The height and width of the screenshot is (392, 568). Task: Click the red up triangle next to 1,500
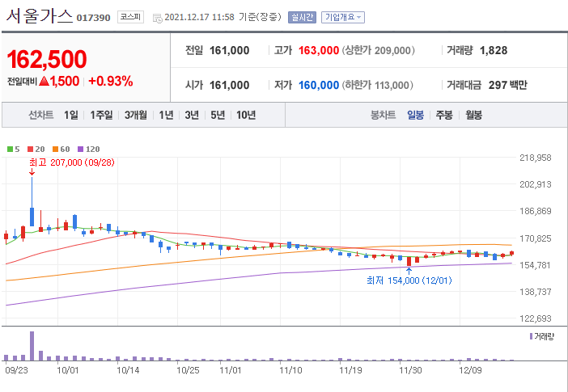[44, 81]
